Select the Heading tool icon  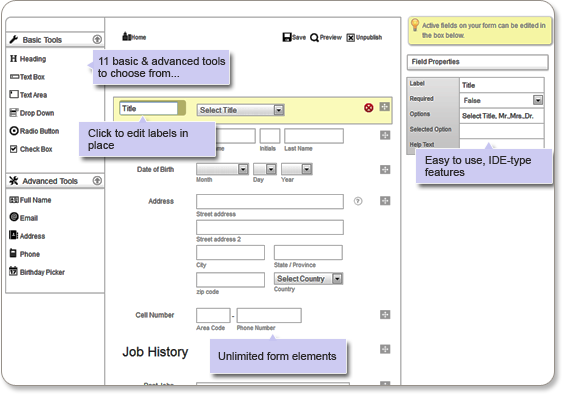14,58
